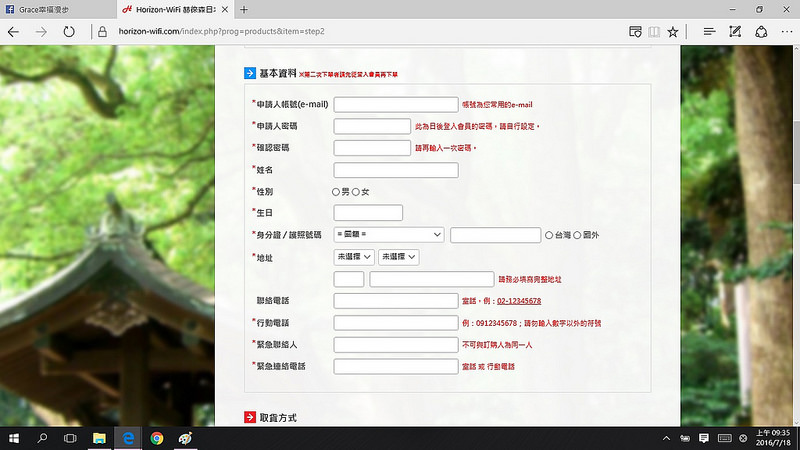Viewport: 800px width, 450px height.
Task: Focus the 申請人密碼 password field
Action: 372,126
